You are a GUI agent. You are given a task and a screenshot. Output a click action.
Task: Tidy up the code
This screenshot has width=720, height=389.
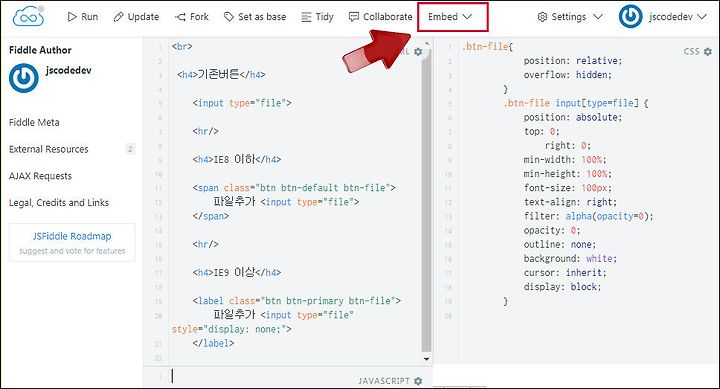pyautogui.click(x=317, y=17)
